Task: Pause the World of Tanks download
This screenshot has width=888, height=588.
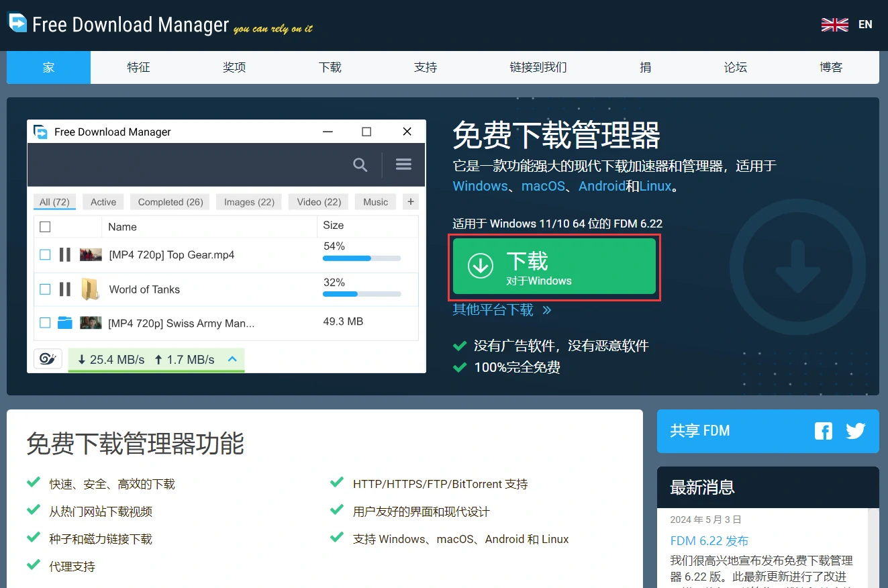Action: (x=64, y=289)
